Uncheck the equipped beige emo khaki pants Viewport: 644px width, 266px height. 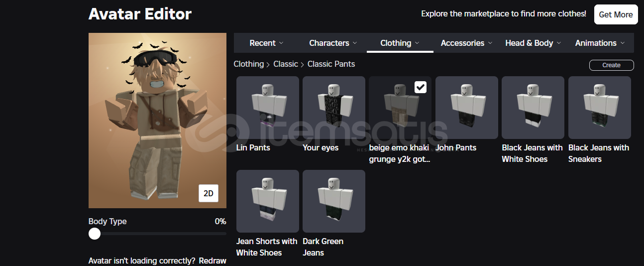(421, 87)
